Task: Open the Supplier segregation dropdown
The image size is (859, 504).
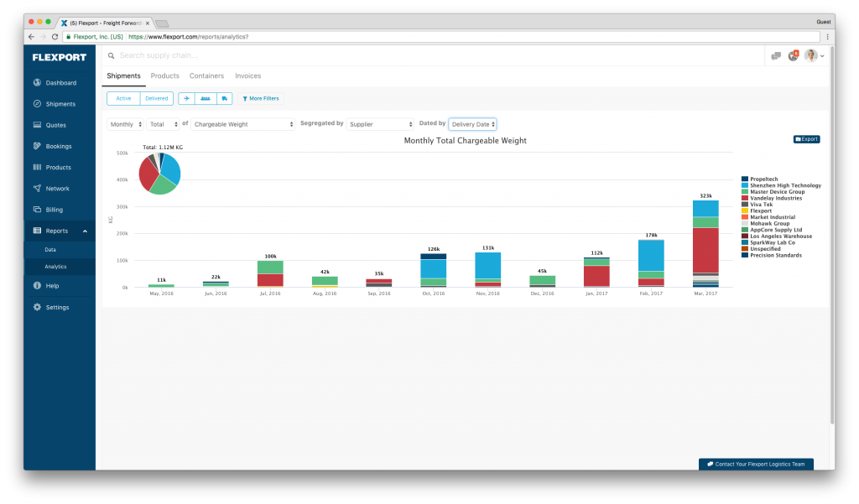Action: point(380,124)
